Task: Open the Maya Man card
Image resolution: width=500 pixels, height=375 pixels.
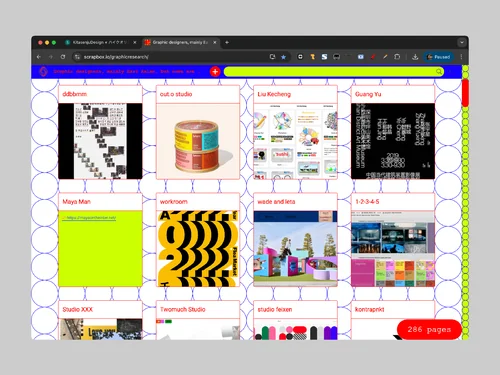Action: tap(100, 240)
